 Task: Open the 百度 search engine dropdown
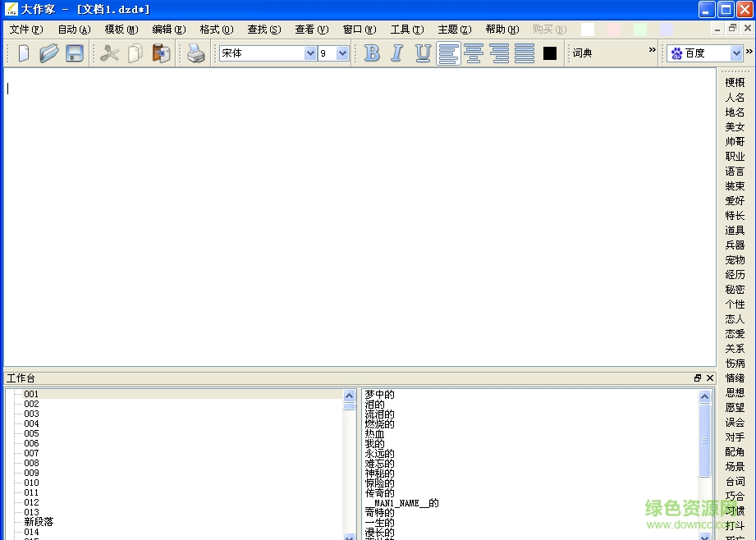click(735, 53)
